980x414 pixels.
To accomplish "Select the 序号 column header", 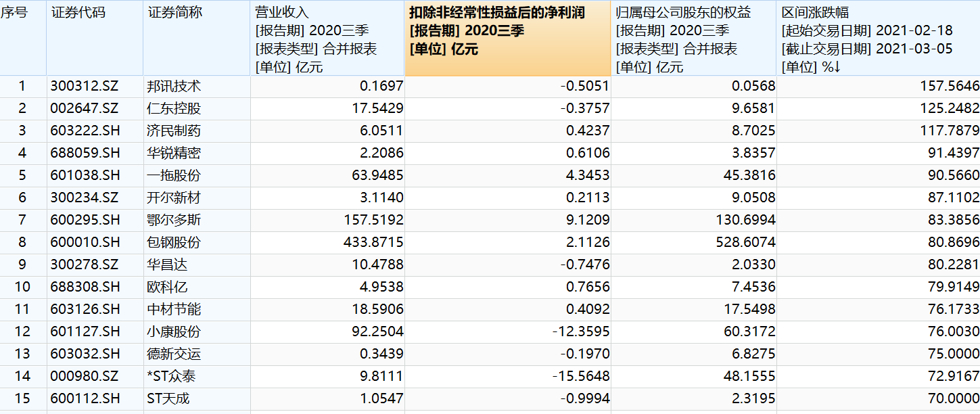I will pyautogui.click(x=23, y=38).
